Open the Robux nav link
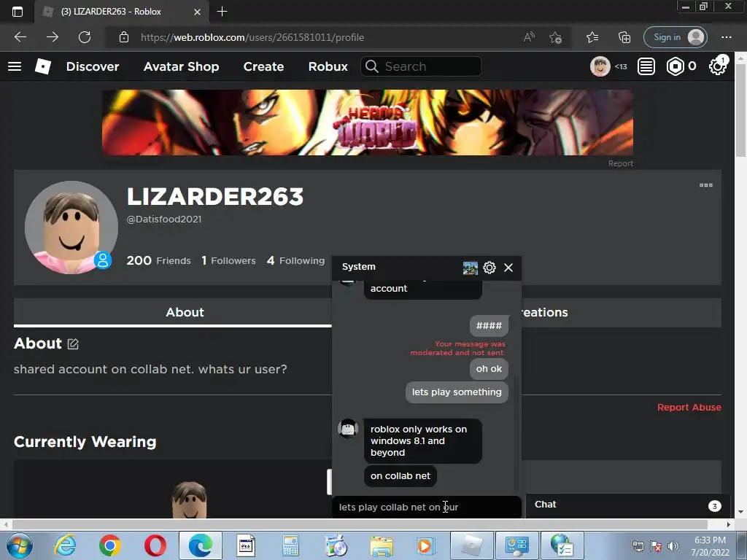The height and width of the screenshot is (560, 747). coord(328,66)
